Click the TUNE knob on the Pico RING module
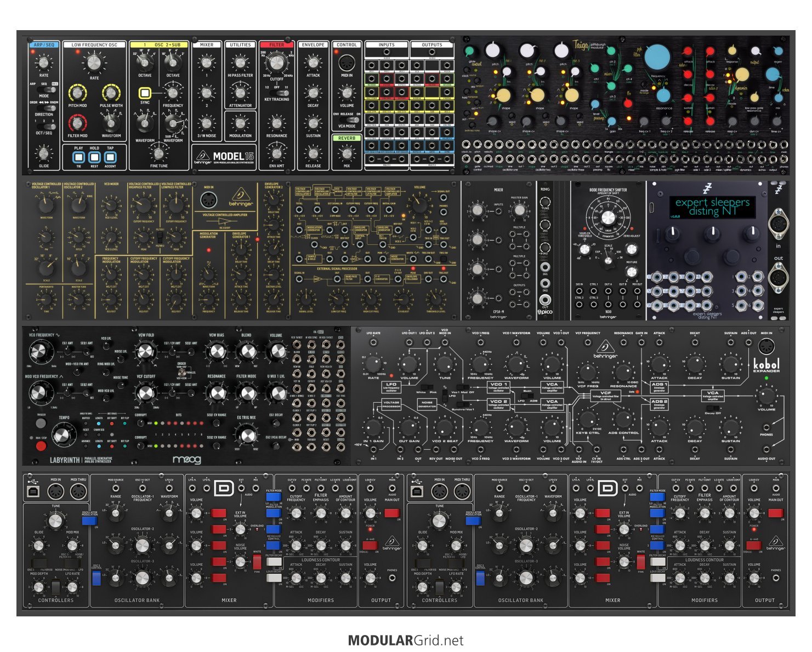Viewport: 812px width, 652px height. pos(545,201)
